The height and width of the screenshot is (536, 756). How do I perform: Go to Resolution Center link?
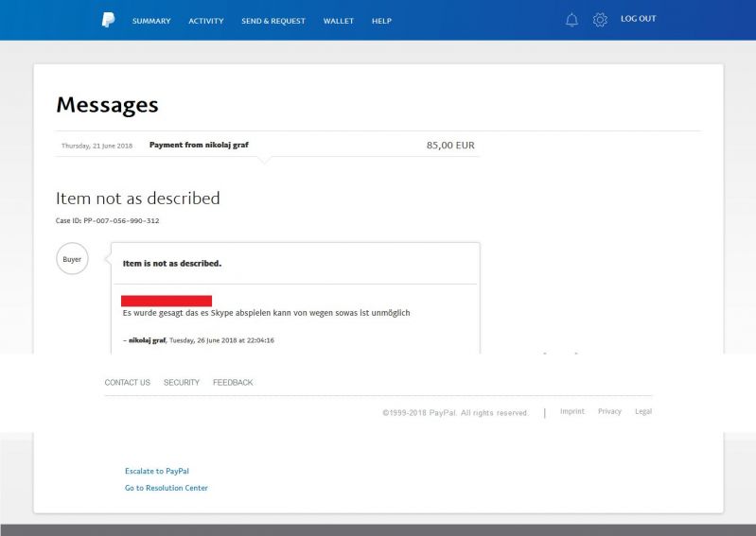coord(167,488)
